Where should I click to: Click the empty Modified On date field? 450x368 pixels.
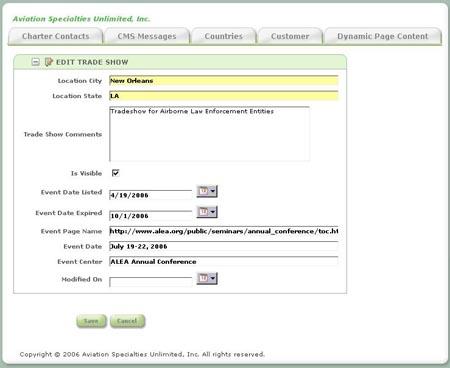[151, 282]
